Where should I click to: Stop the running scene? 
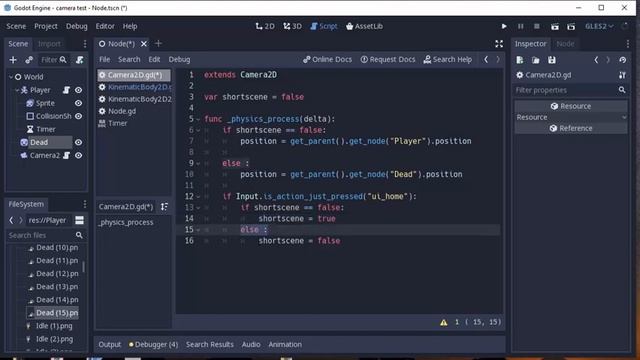pos(537,26)
